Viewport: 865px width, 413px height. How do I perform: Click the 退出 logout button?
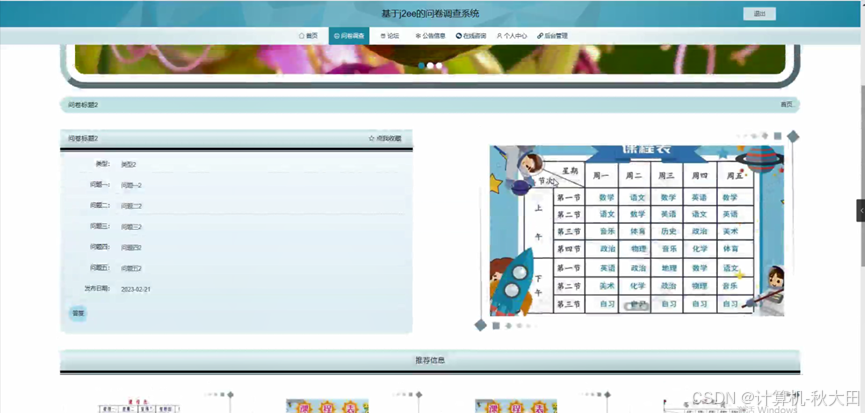pyautogui.click(x=760, y=14)
